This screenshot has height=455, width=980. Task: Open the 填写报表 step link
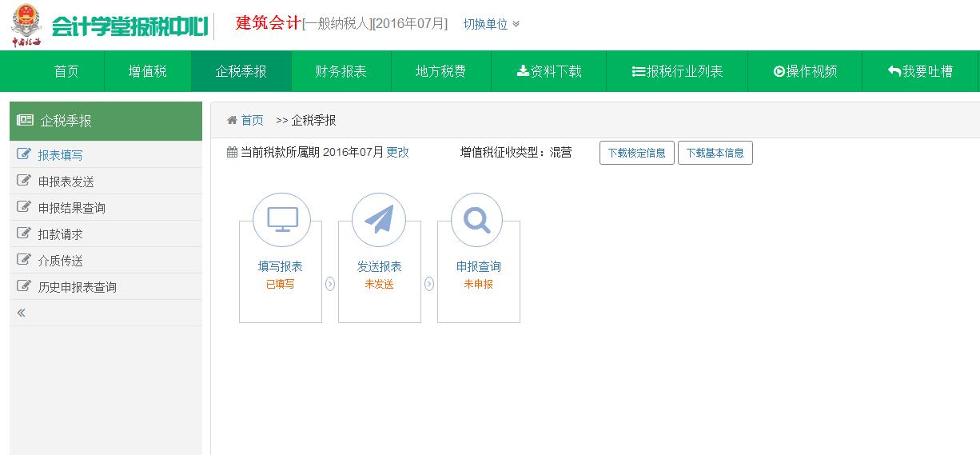(x=280, y=266)
